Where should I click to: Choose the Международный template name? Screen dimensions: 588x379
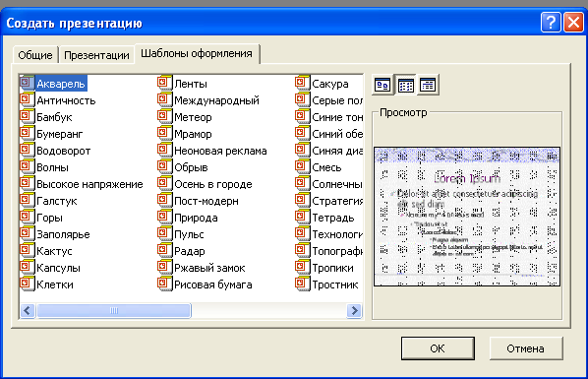(x=216, y=100)
